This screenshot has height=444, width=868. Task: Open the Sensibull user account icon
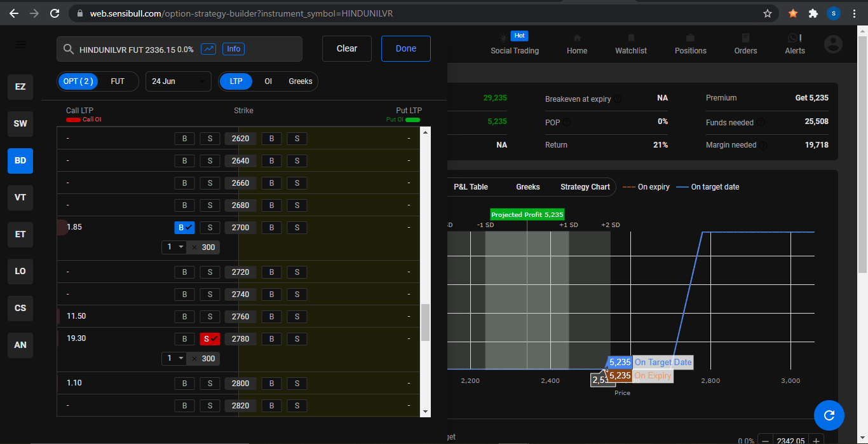click(833, 44)
